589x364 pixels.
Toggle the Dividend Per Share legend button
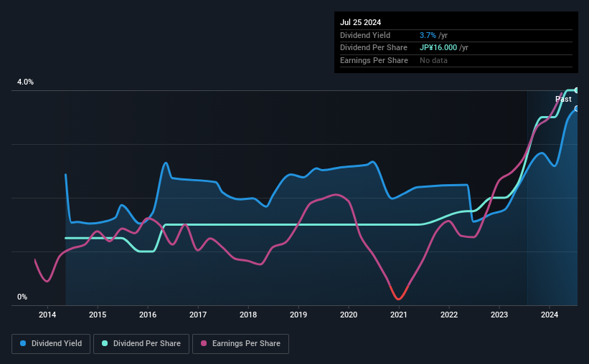point(141,344)
